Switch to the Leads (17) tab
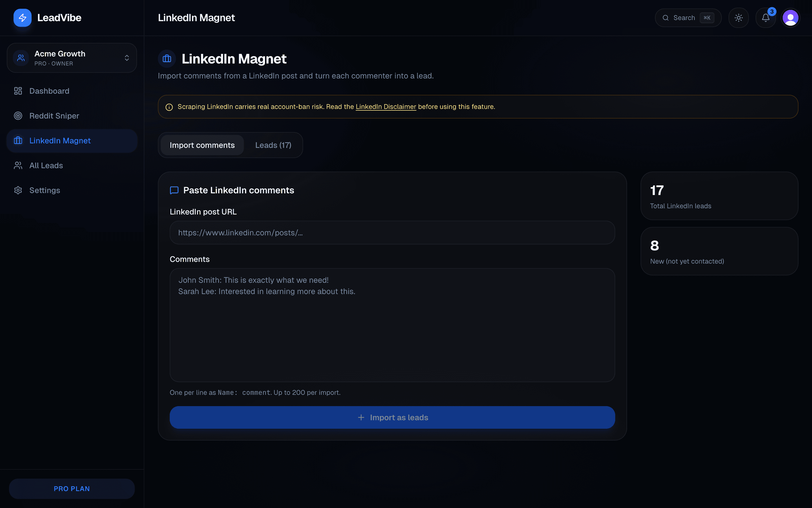The image size is (812, 508). click(273, 145)
